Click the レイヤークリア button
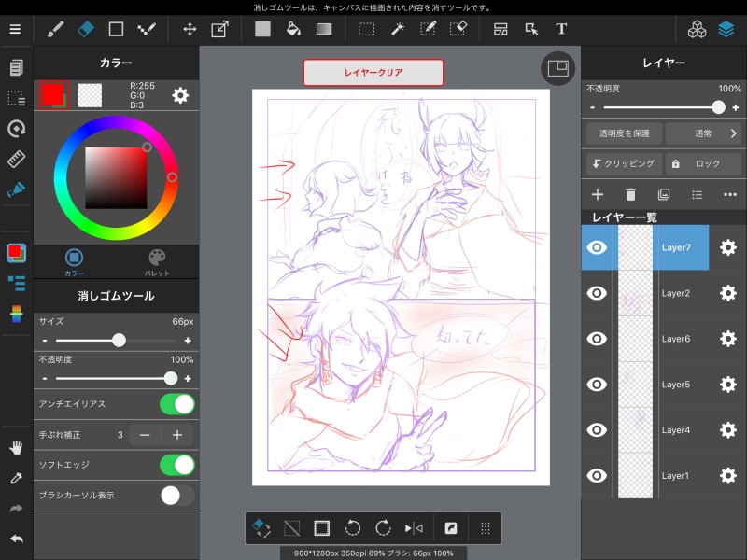747x560 pixels. (373, 73)
